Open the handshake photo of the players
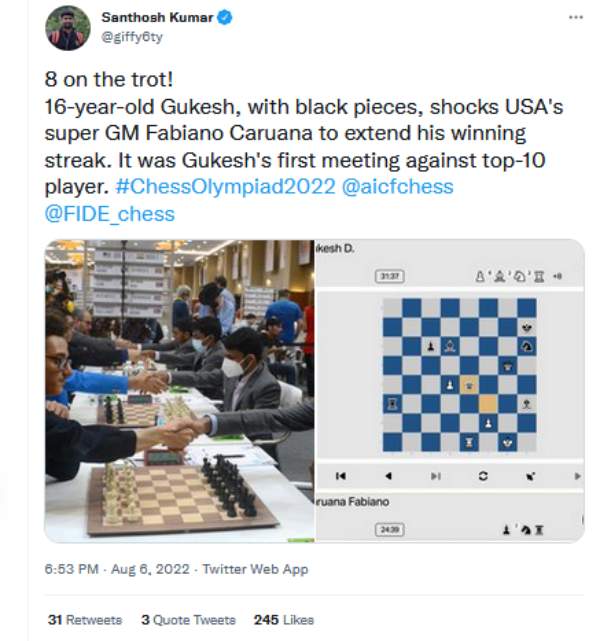Image resolution: width=600 pixels, height=641 pixels. tap(180, 391)
